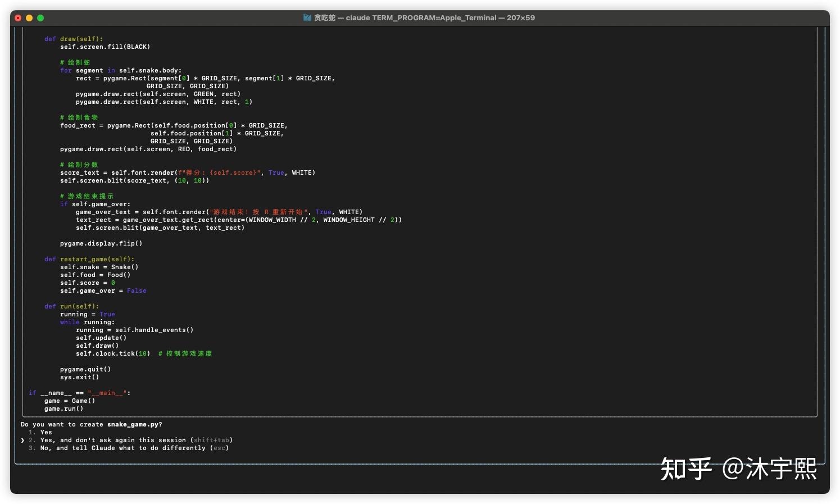Click the 'game.run()' line

pos(63,408)
